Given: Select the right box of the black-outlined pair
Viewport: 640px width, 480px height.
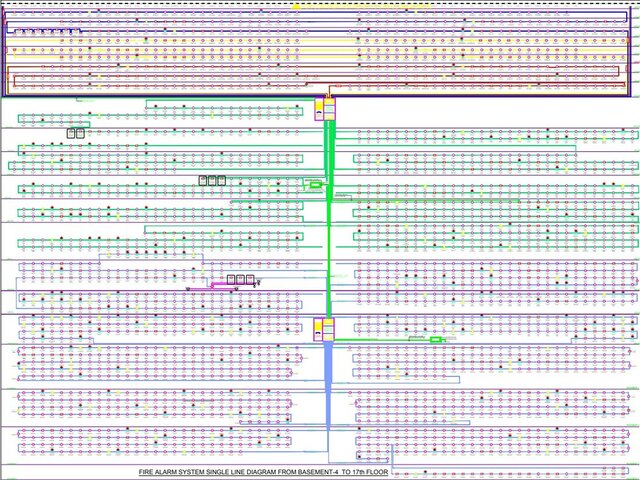Looking at the screenshot, I should point(80,133).
